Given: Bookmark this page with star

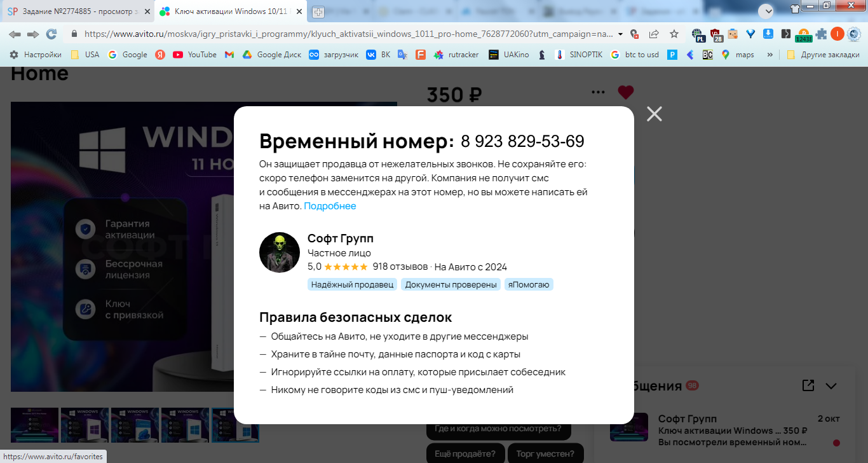Looking at the screenshot, I should pos(674,34).
